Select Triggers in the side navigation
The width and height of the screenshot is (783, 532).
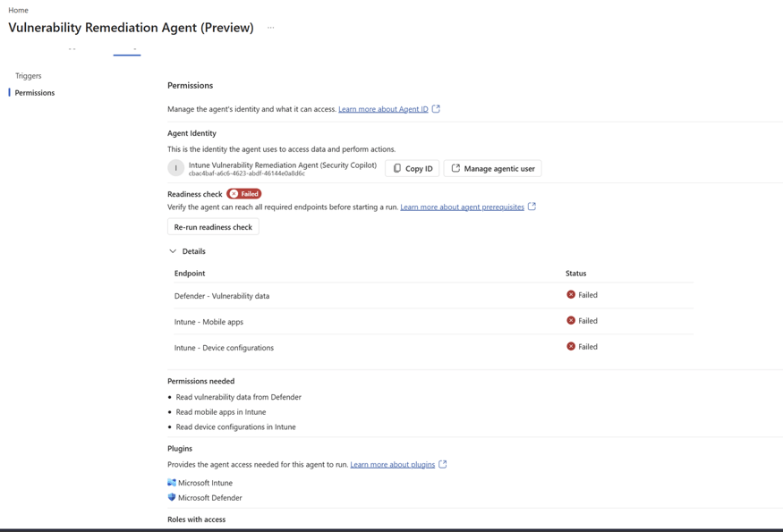tap(29, 76)
